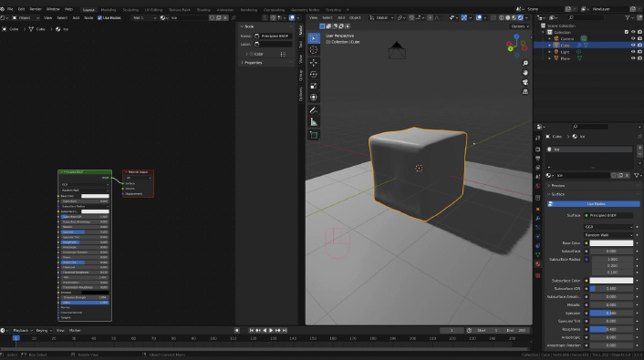The image size is (644, 360).
Task: Open the Slot 1 material slot dropdown
Action: point(144,17)
